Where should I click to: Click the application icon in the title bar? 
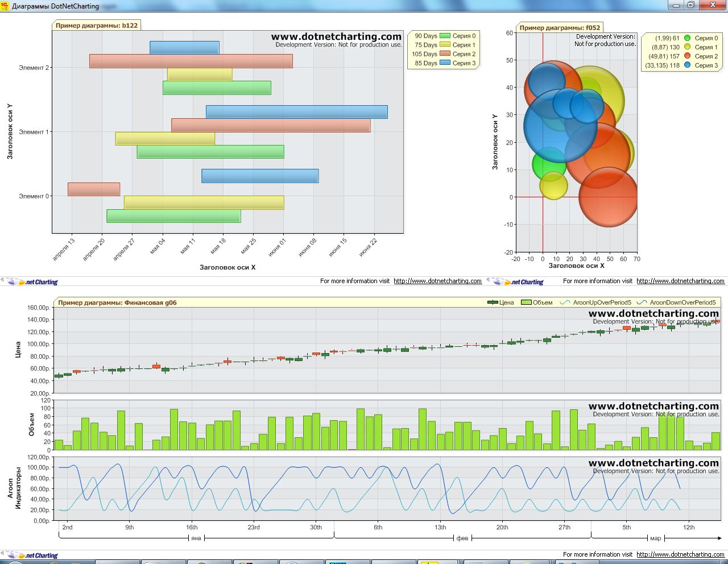tap(5, 6)
